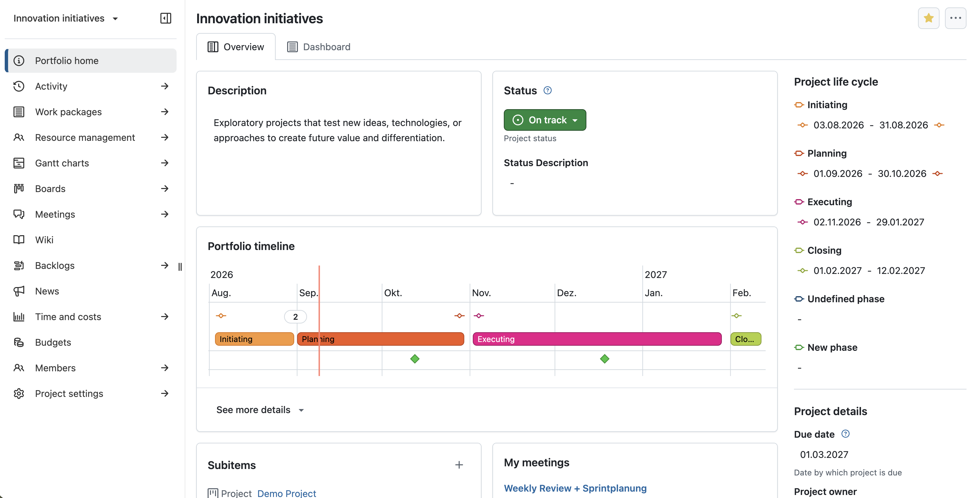Screen dimensions: 980x498
Task: Click the Activity clock icon
Action: point(19,86)
